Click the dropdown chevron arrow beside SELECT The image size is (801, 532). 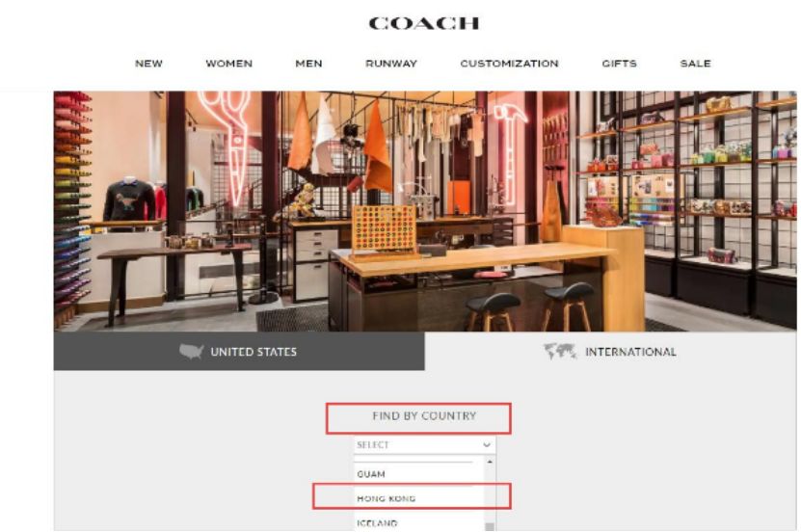point(487,445)
